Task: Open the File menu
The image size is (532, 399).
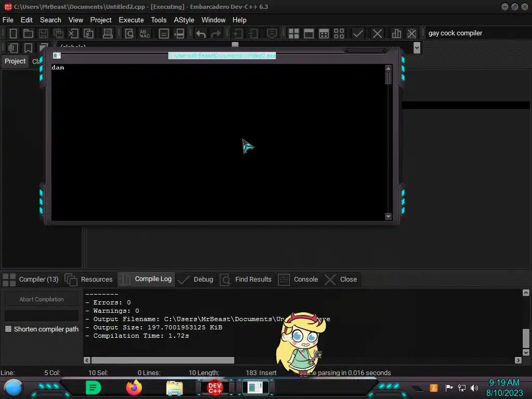Action: click(8, 20)
